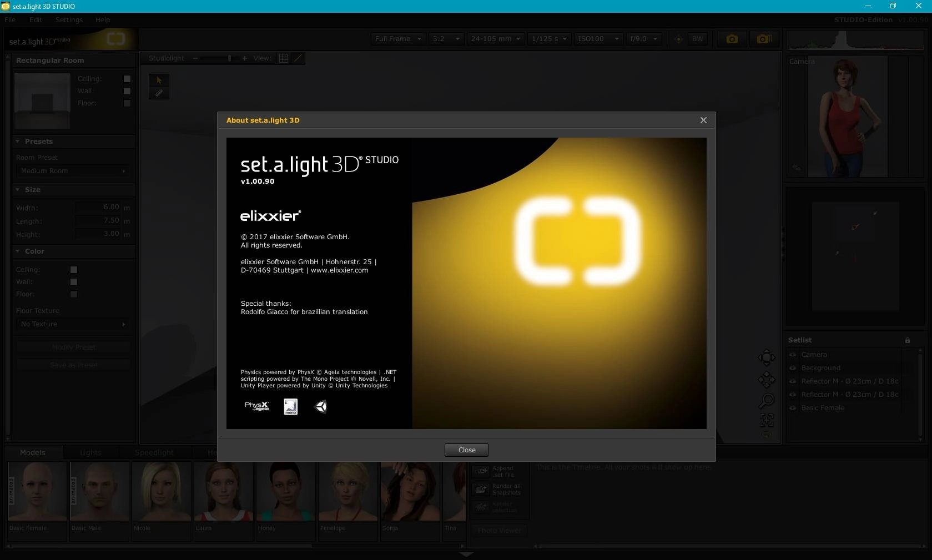
Task: Toggle visibility of Camera in Setlist
Action: [x=793, y=355]
